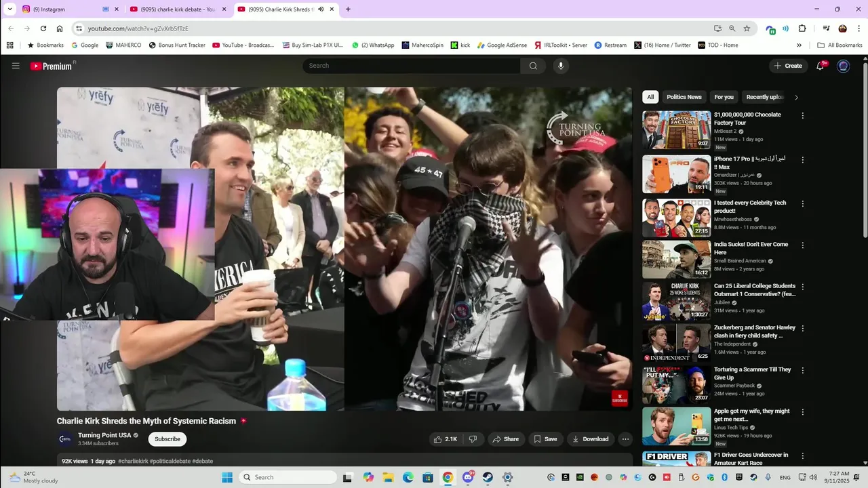Mute tab via speaker icon on active tab

point(321,9)
